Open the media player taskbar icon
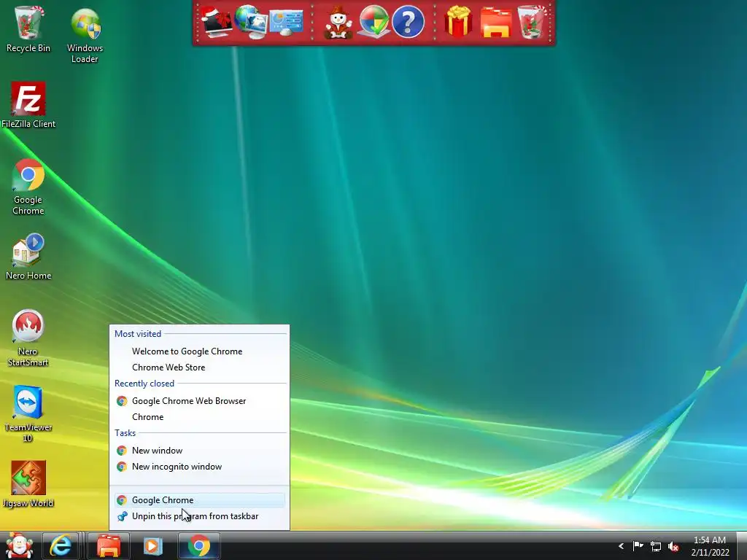The width and height of the screenshot is (747, 560). [x=153, y=545]
